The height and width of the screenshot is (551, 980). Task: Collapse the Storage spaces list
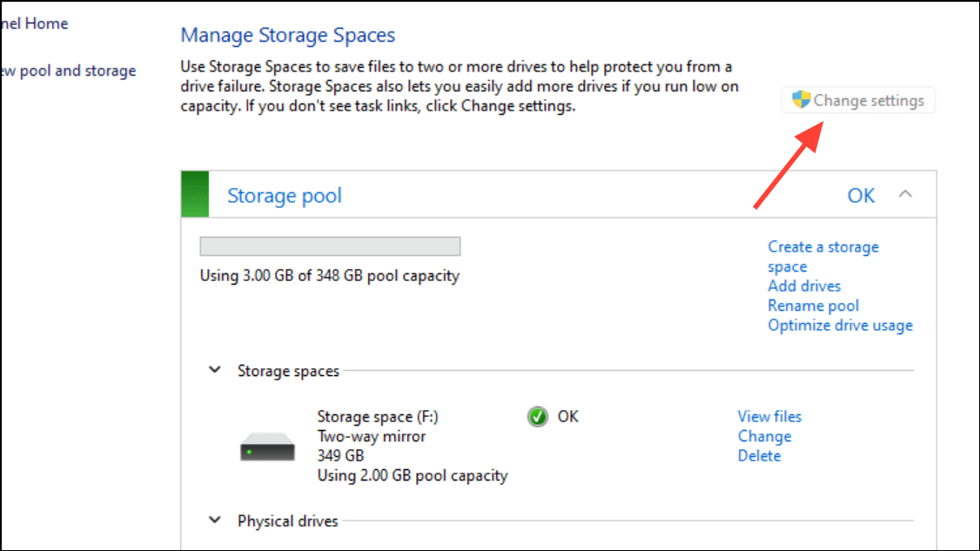click(x=214, y=370)
